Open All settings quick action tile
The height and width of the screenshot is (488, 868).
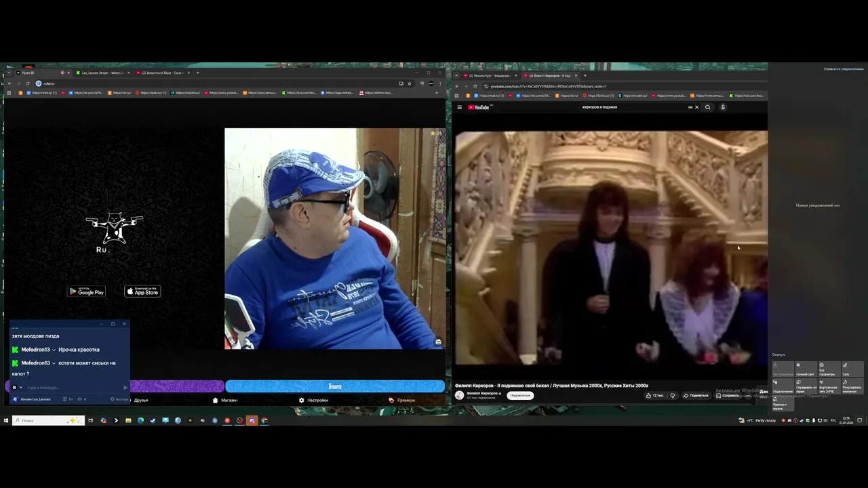829,369
